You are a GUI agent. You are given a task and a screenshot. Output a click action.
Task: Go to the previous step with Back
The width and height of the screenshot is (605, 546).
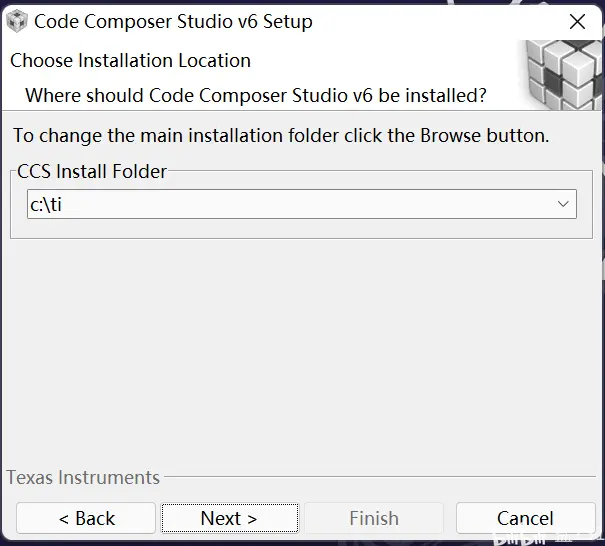pos(86,518)
